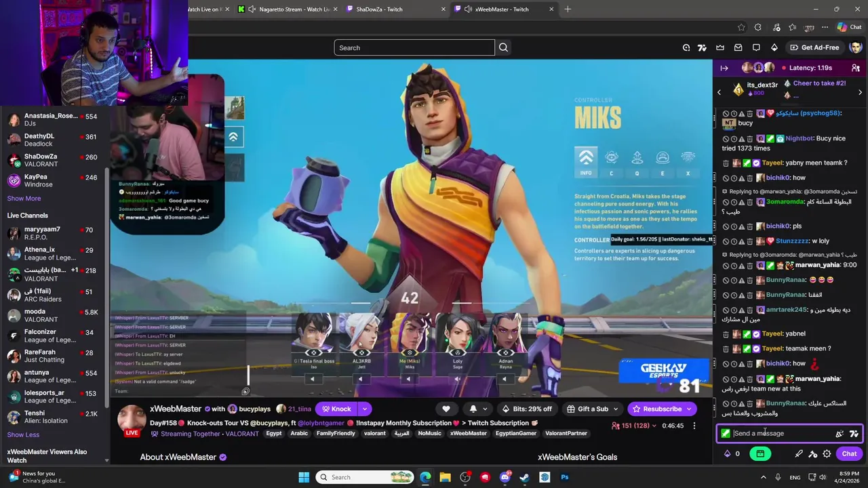Open Tenshi Alien: Isolation channel
This screenshot has height=488, width=868.
pos(54,417)
